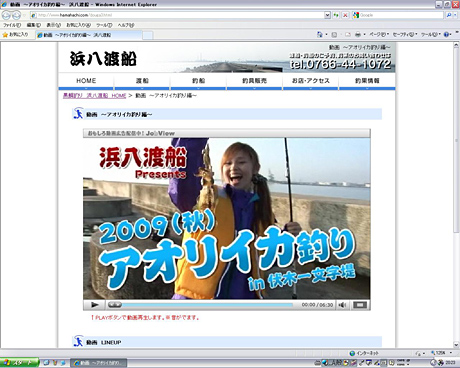460x368 pixels.
Task: Open Favorites with the star button
Action: [15, 34]
